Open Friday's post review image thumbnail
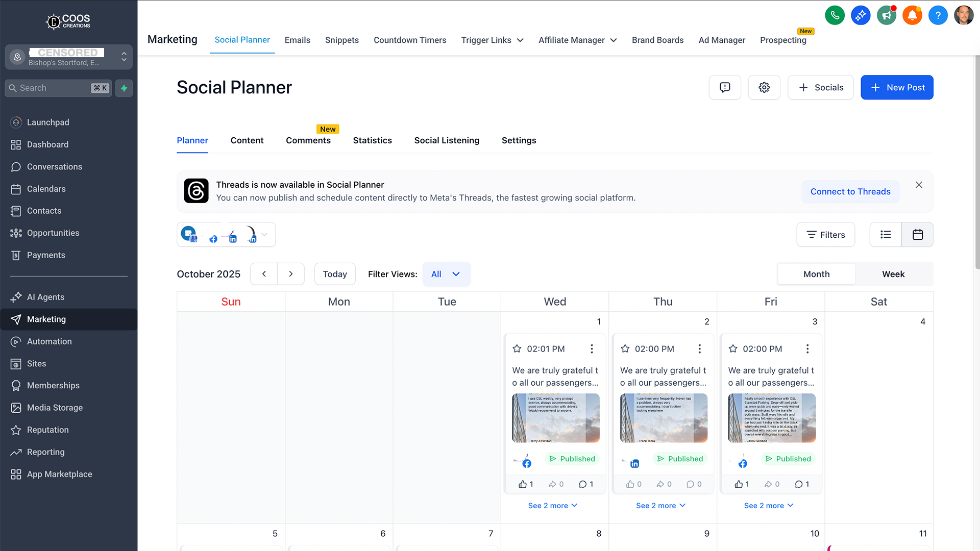Screen dimensions: 980x551 coord(771,418)
